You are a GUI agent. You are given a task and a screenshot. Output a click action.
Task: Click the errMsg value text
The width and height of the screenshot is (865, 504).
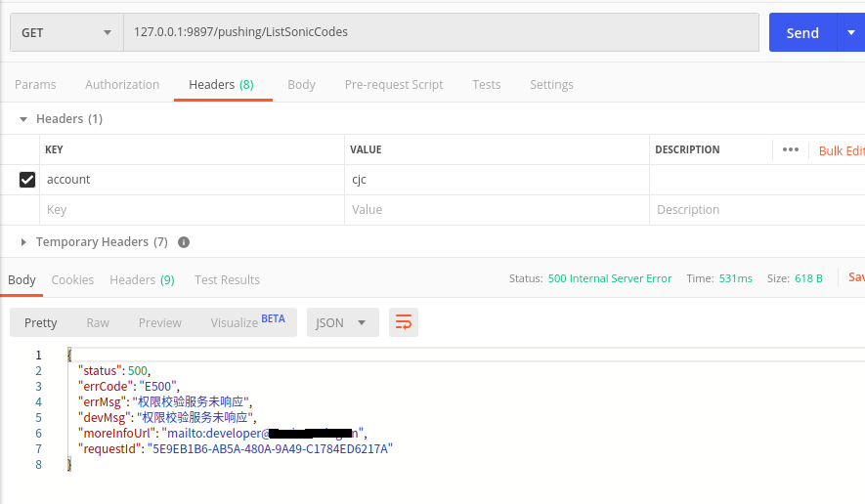tap(191, 402)
